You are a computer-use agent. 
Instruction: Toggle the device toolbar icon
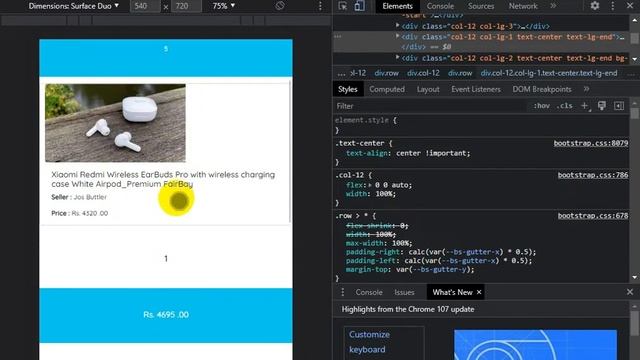point(359,6)
